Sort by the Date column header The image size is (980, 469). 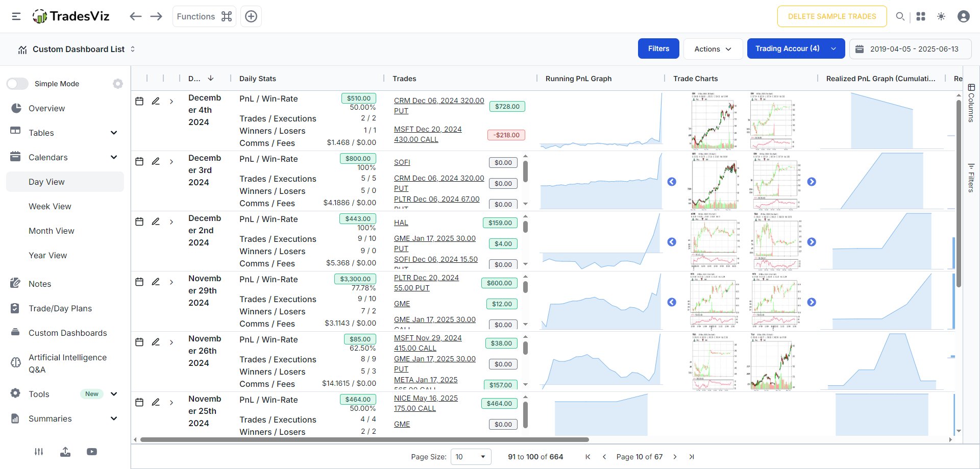201,79
